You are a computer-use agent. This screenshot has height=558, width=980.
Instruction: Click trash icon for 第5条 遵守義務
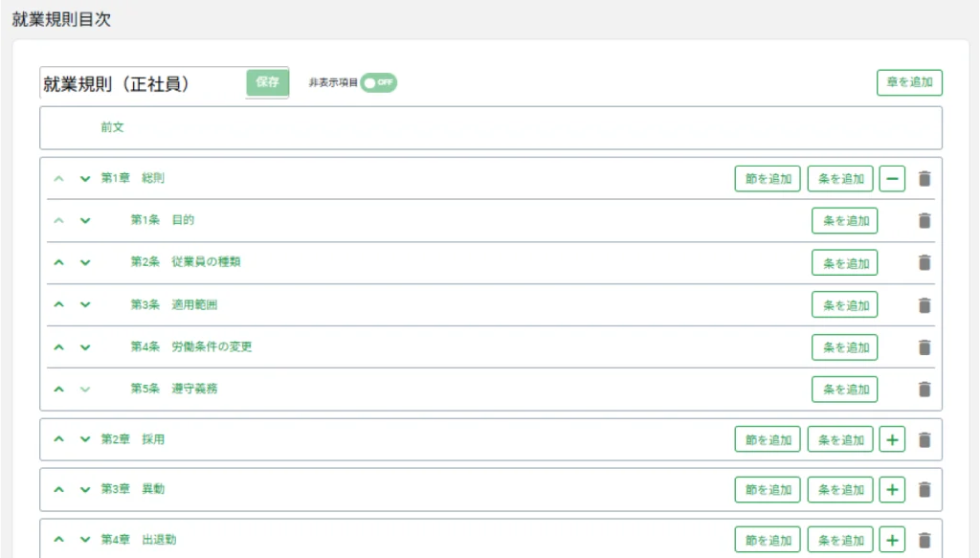[x=924, y=390]
